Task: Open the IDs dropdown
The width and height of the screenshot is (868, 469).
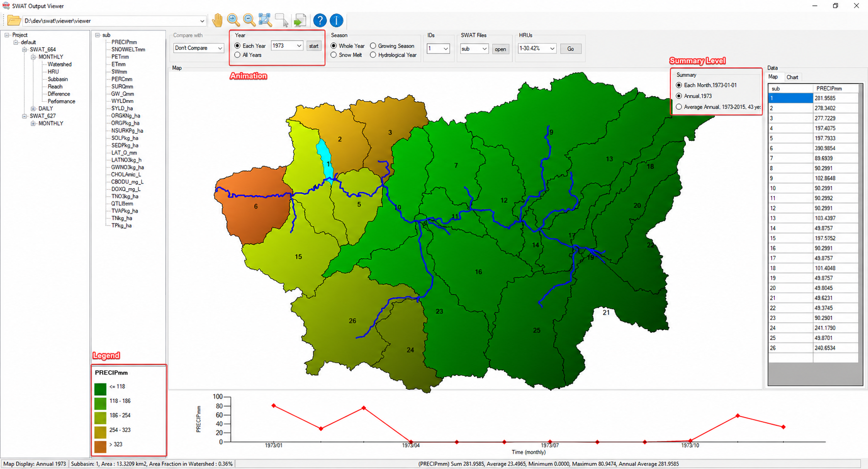Action: [446, 49]
